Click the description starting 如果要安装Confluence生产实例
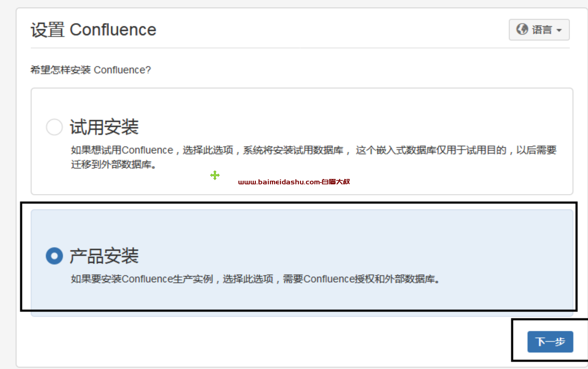The width and height of the screenshot is (588, 369). [255, 279]
